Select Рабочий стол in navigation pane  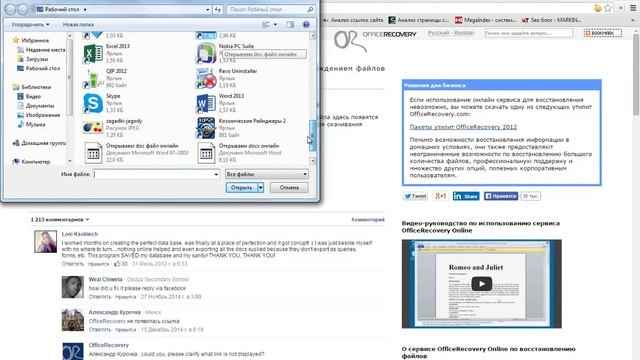tap(38, 69)
